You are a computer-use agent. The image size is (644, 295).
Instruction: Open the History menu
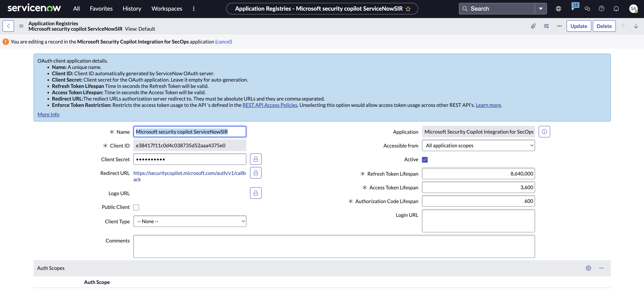132,8
